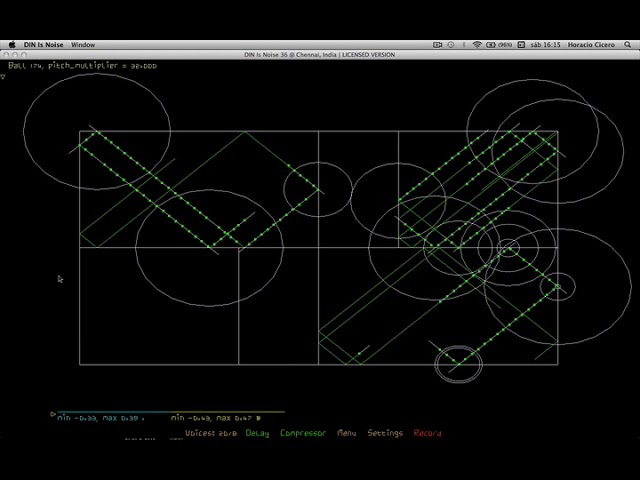Image resolution: width=640 pixels, height=480 pixels.
Task: Start Record
Action: pos(427,433)
